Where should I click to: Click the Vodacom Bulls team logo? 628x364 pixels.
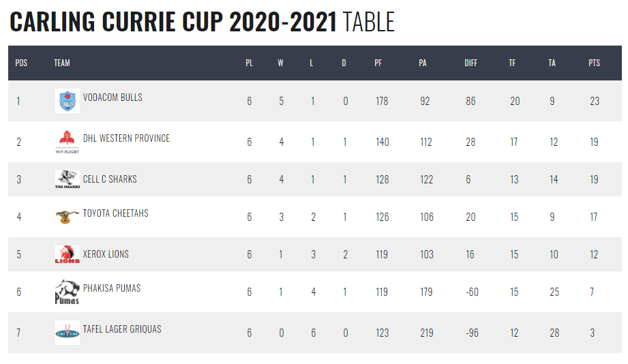click(x=67, y=101)
